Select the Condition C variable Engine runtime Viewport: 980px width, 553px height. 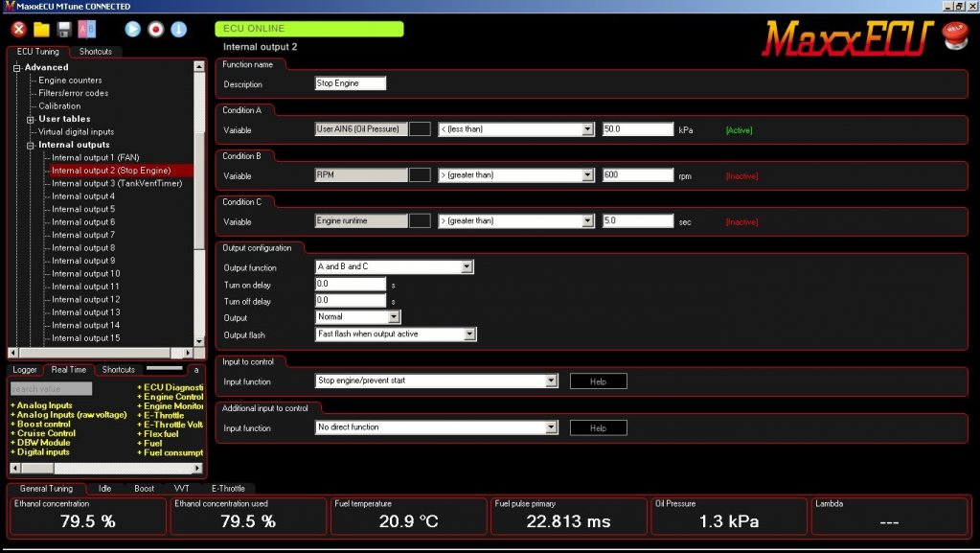click(361, 220)
